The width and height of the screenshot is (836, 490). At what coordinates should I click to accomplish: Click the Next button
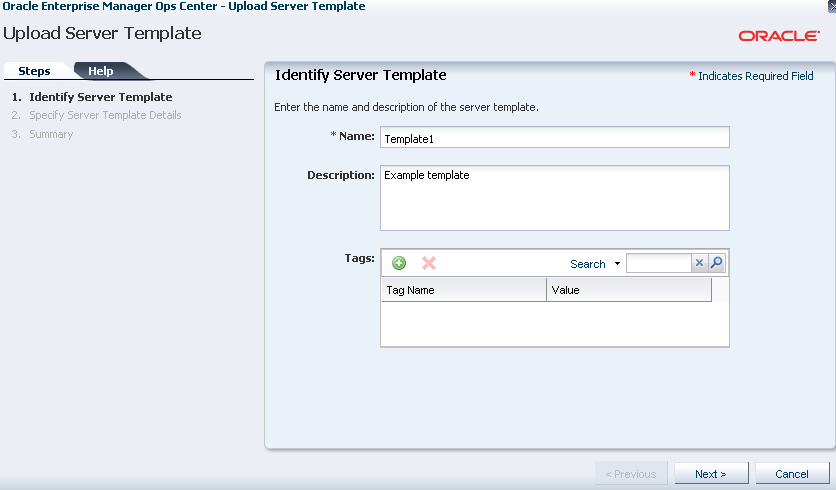point(711,473)
